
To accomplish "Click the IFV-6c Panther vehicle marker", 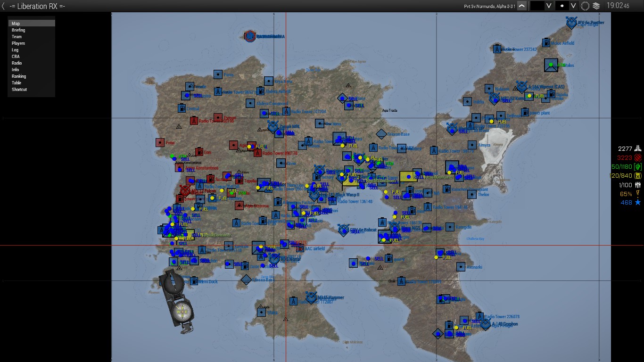I will (x=571, y=23).
